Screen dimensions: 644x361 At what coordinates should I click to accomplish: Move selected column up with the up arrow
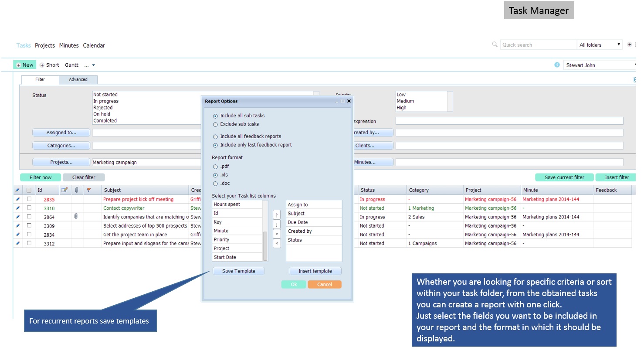(x=277, y=215)
